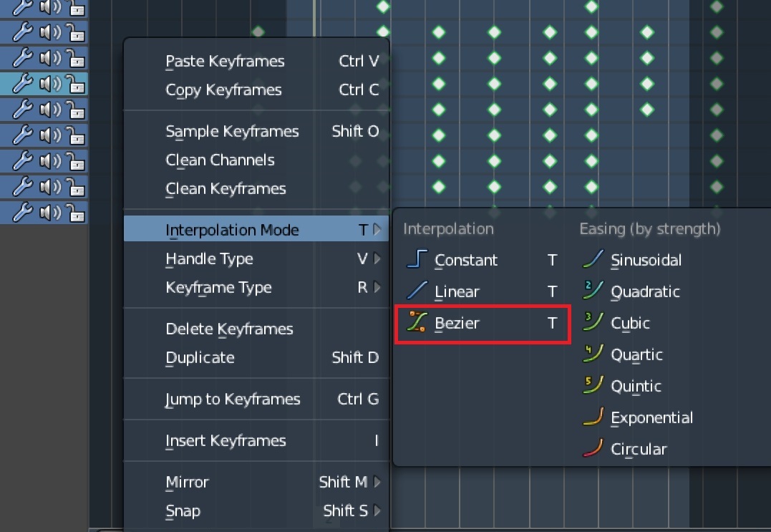Toggle the highlighted channel's lock icon
This screenshot has width=771, height=532.
coord(75,84)
